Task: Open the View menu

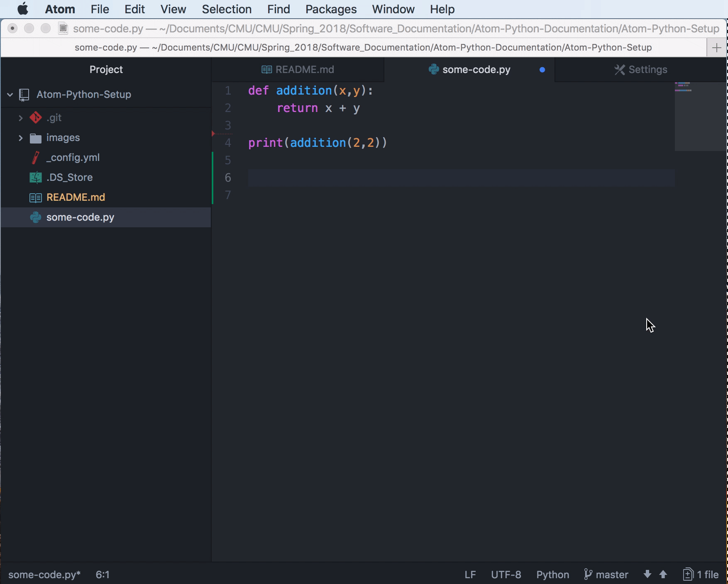Action: pyautogui.click(x=173, y=9)
